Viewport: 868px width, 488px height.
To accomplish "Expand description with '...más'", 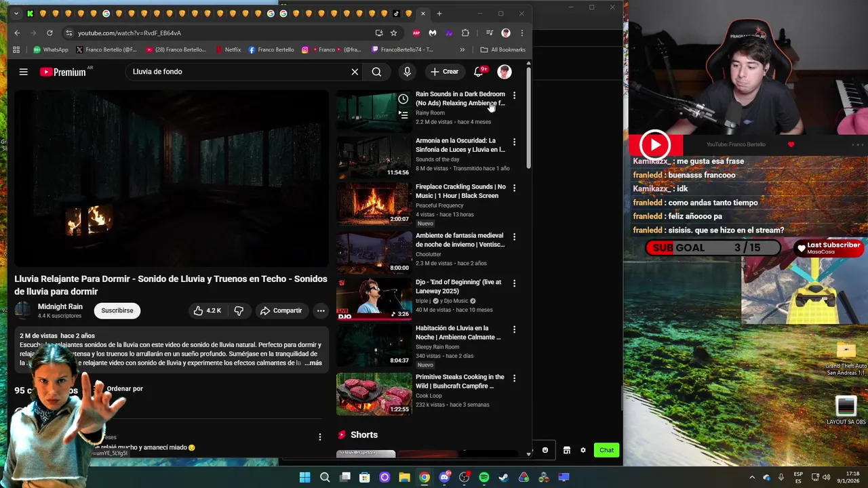I will click(x=313, y=363).
